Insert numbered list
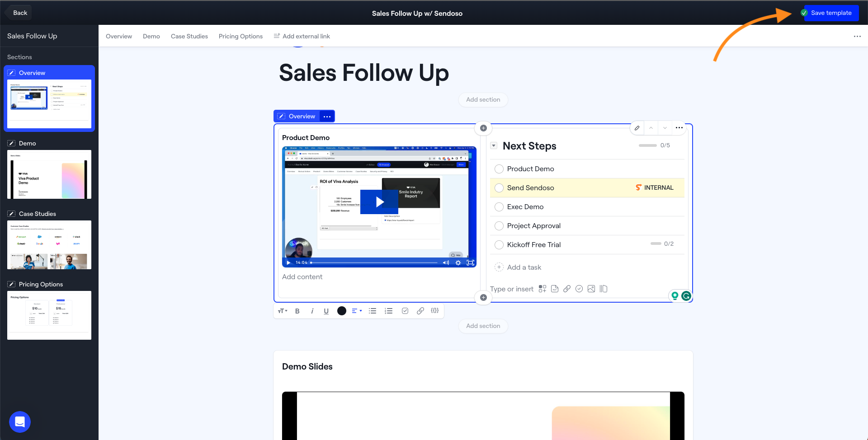 click(x=388, y=311)
